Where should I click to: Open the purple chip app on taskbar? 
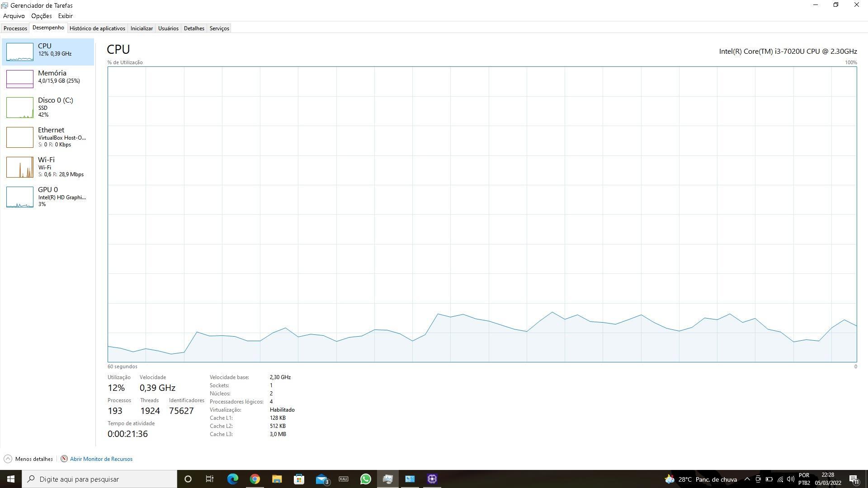click(432, 479)
